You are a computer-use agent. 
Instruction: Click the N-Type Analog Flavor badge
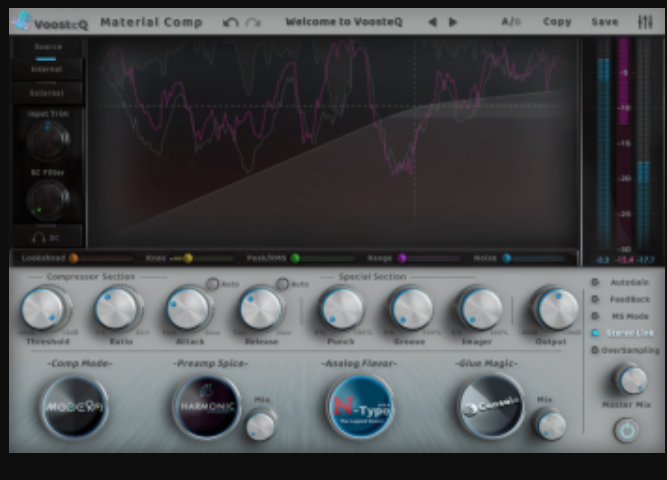coord(360,407)
